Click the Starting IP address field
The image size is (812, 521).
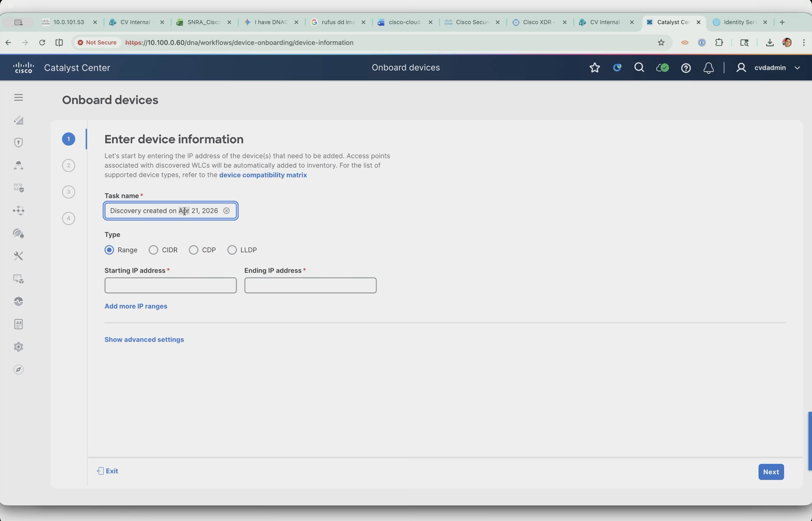[x=171, y=286]
